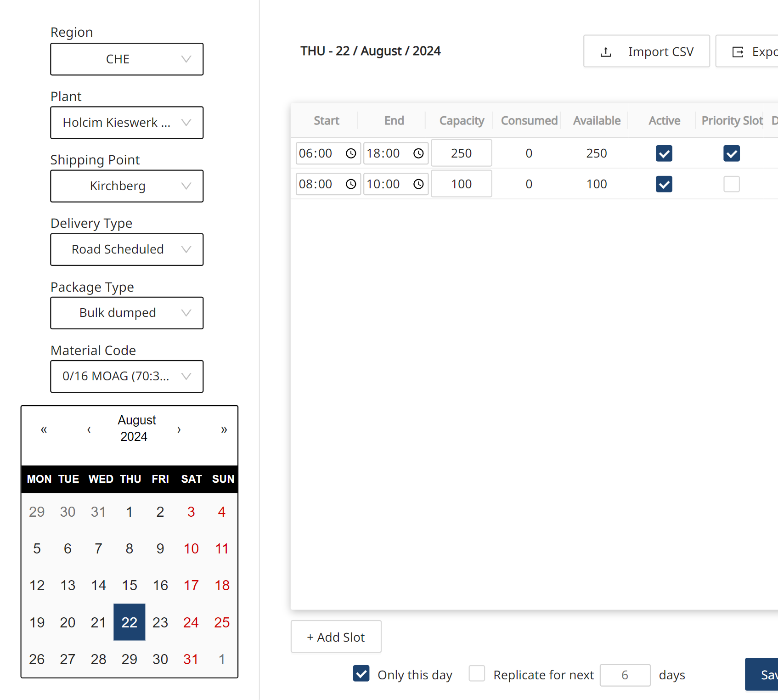Open the Material Code dropdown
The width and height of the screenshot is (778, 700).
[x=127, y=376]
